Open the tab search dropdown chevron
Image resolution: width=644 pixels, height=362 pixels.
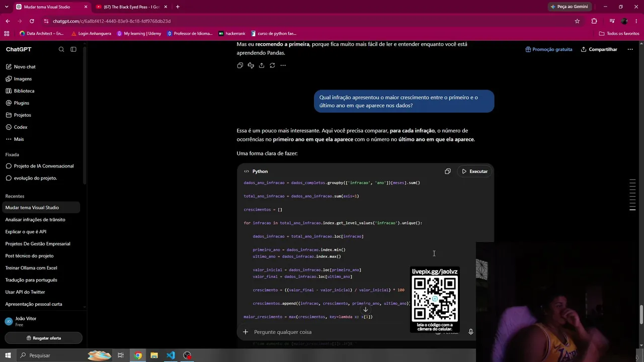coord(7,7)
